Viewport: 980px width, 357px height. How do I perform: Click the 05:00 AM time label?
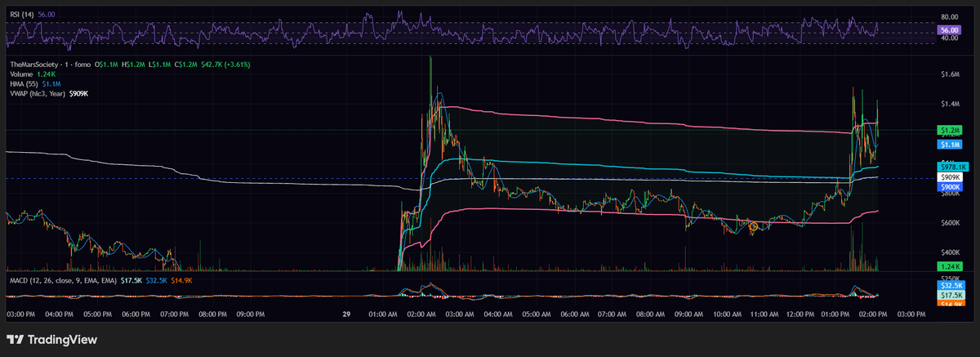537,313
